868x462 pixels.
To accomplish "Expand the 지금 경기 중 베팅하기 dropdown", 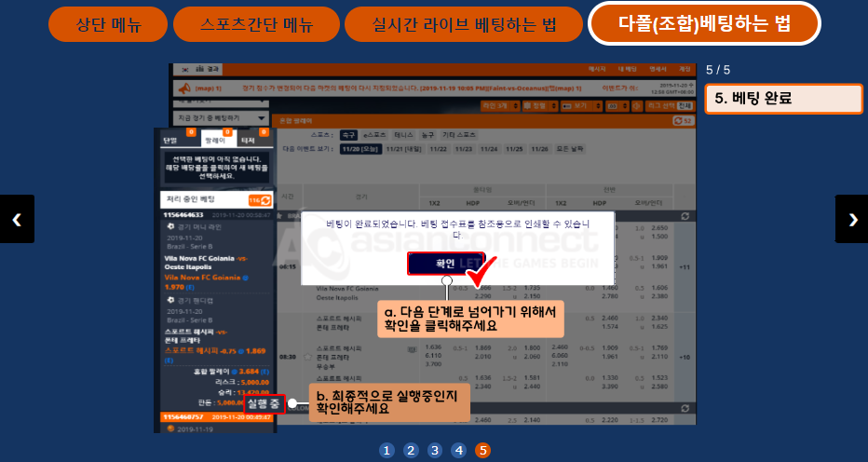I will click(222, 118).
